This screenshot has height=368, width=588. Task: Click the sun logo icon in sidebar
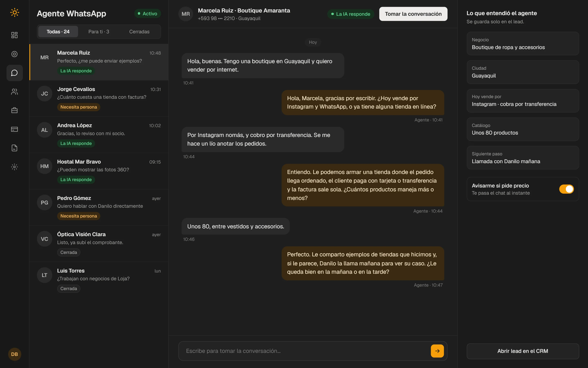click(14, 12)
